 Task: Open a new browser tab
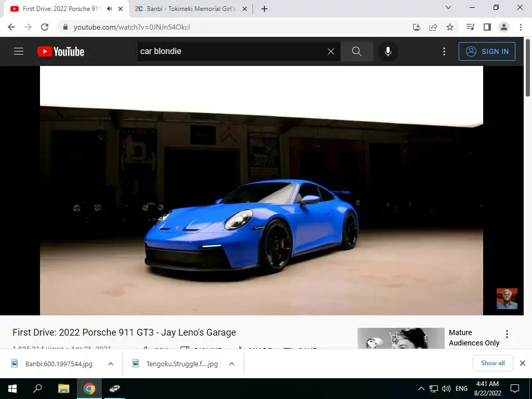click(x=264, y=9)
